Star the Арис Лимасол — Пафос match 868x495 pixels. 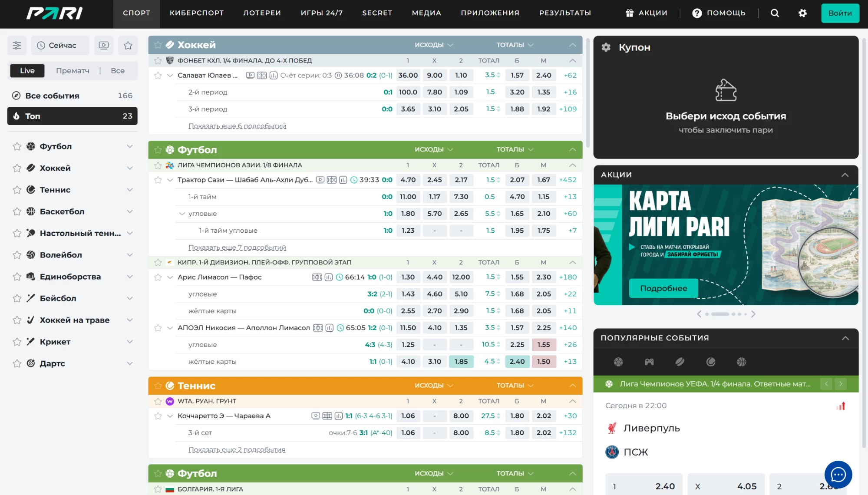(x=158, y=277)
